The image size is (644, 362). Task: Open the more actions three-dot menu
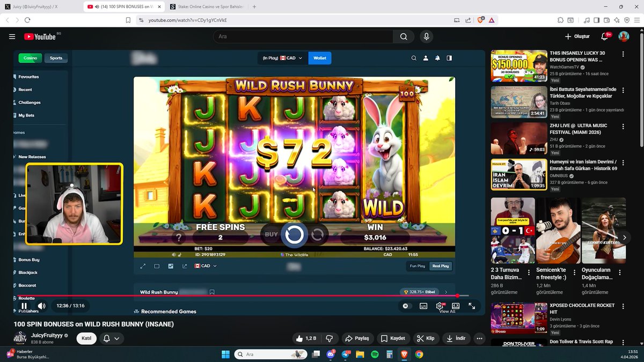point(479,338)
